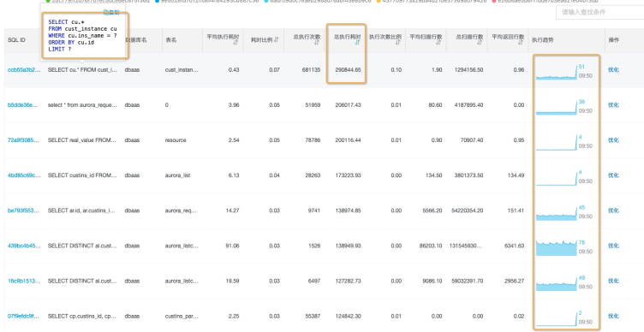
Task: Open trend chart showing 51 at 09:50
Action: click(x=557, y=72)
